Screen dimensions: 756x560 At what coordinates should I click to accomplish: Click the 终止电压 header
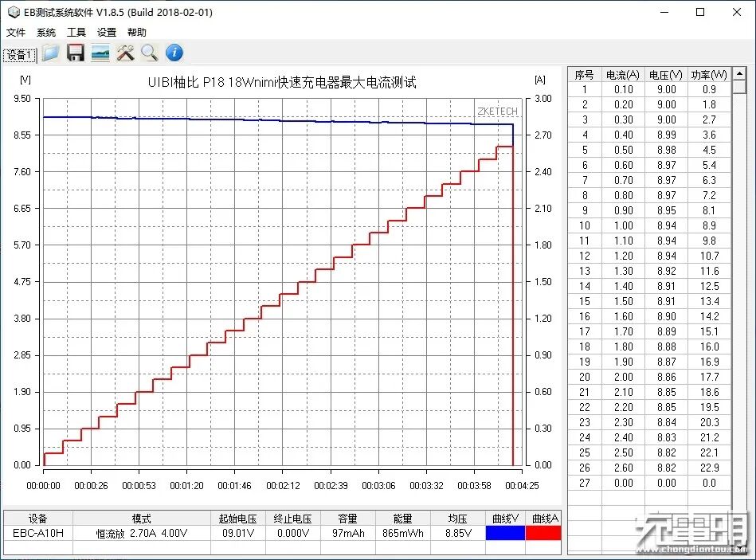[x=292, y=519]
